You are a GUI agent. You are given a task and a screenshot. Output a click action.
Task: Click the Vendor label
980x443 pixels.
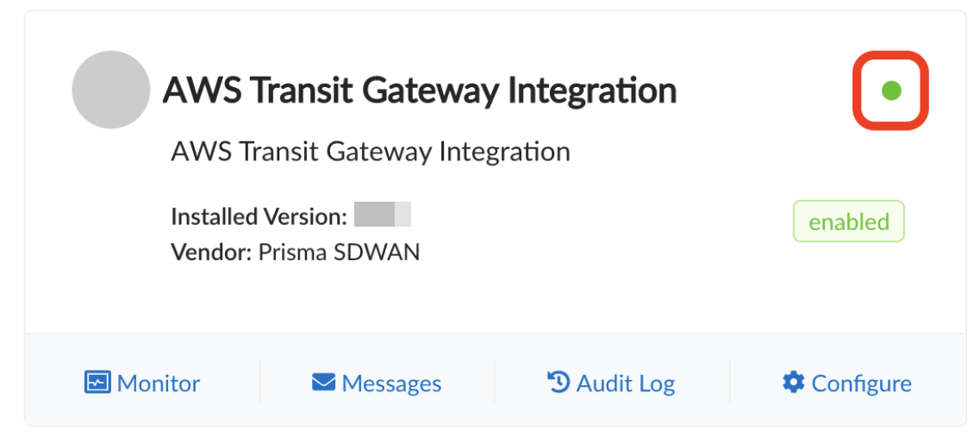pos(210,253)
